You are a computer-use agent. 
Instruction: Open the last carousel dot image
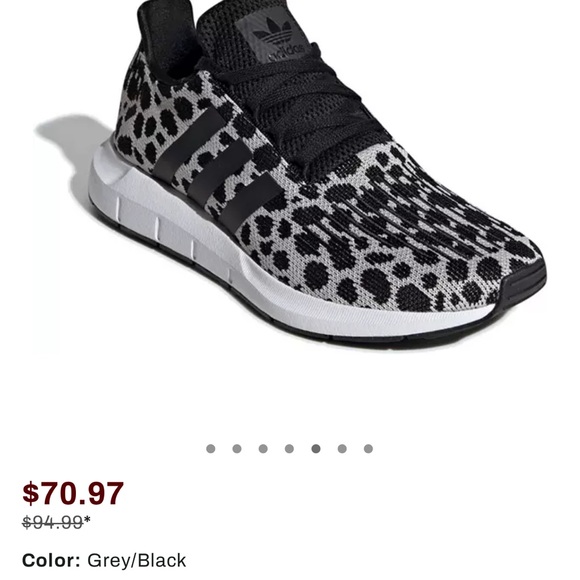pyautogui.click(x=368, y=449)
